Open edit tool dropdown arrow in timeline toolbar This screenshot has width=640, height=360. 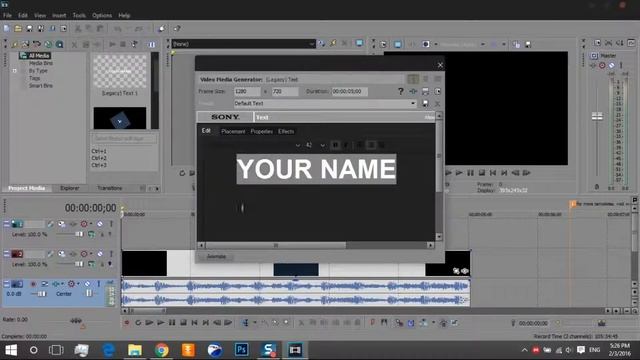coord(255,323)
